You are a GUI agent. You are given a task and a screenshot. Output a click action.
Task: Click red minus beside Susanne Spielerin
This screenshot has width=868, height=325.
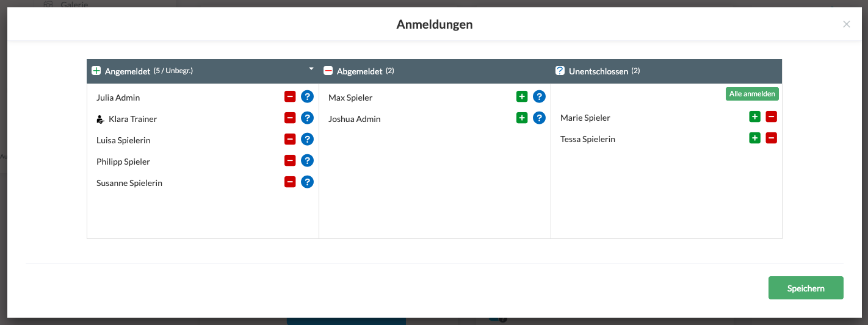pyautogui.click(x=290, y=182)
